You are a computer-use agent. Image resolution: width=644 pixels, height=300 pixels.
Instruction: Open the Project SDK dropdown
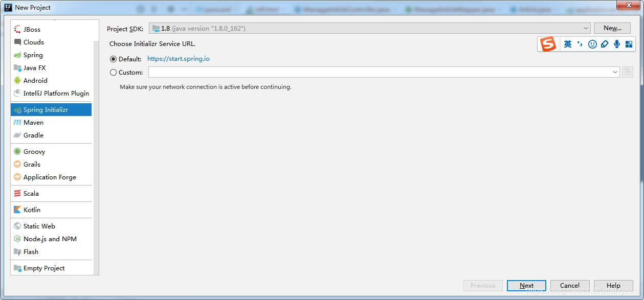(370, 29)
